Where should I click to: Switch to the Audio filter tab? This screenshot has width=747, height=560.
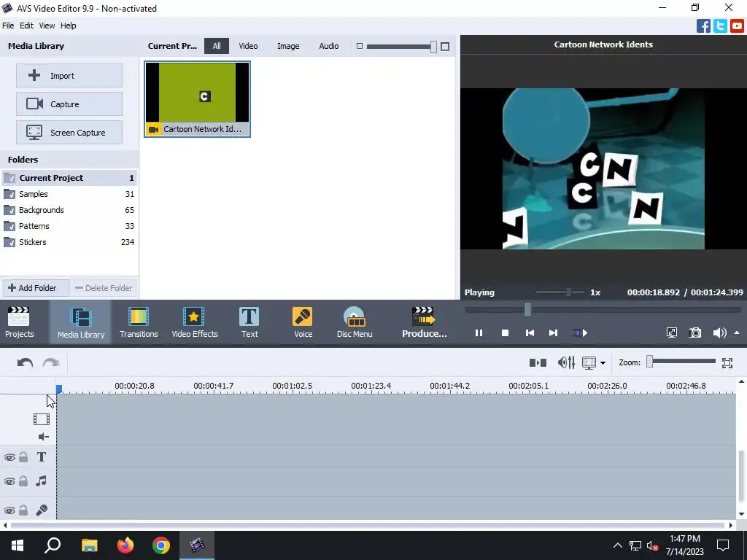click(329, 46)
